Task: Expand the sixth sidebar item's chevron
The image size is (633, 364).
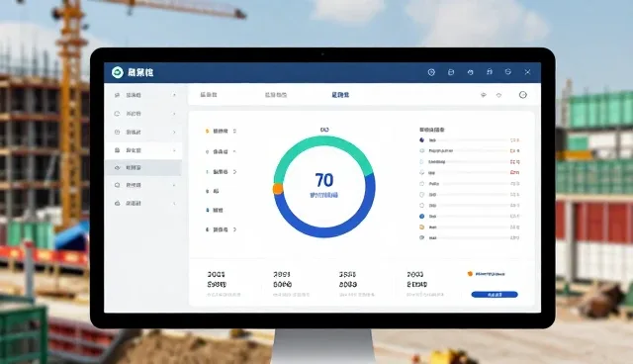Action: (174, 185)
